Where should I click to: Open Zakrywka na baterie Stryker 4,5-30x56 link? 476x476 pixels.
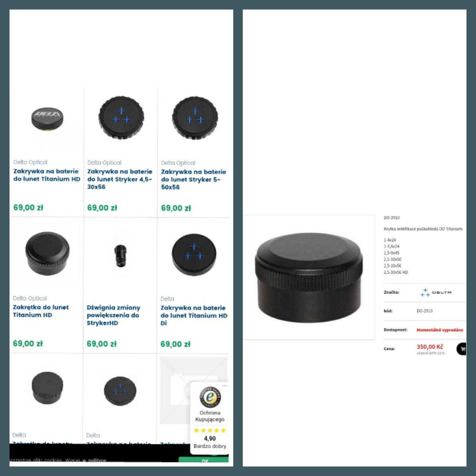coord(120,179)
